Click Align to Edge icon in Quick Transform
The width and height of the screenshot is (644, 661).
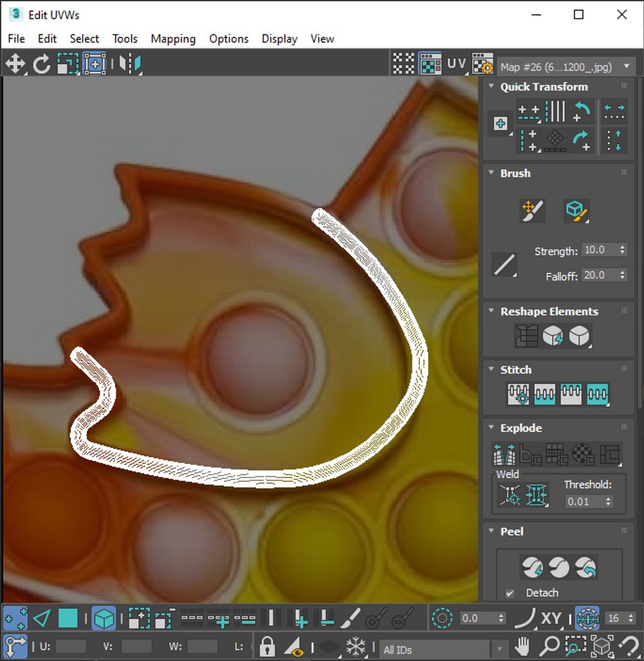555,140
